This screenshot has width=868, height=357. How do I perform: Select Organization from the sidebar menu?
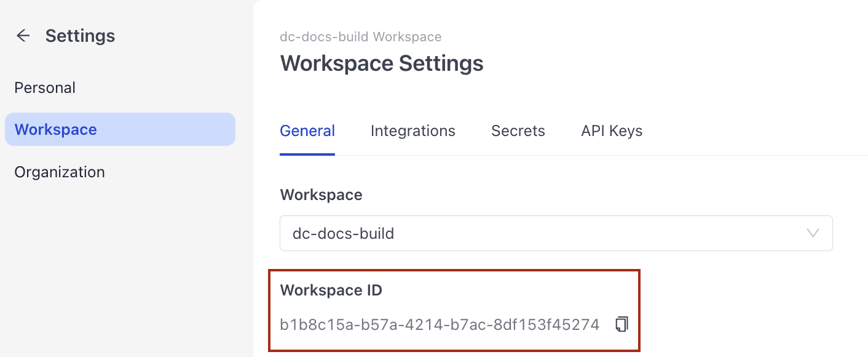point(59,172)
